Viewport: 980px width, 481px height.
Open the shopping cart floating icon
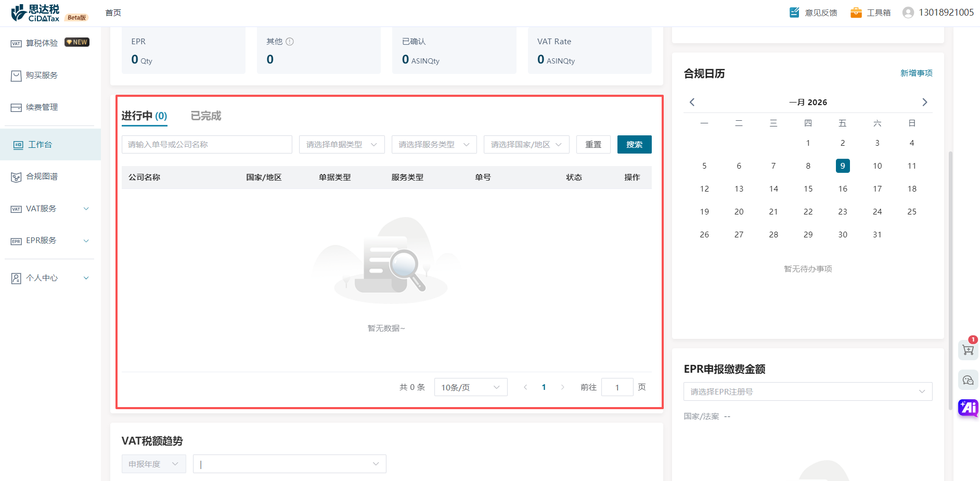[968, 350]
